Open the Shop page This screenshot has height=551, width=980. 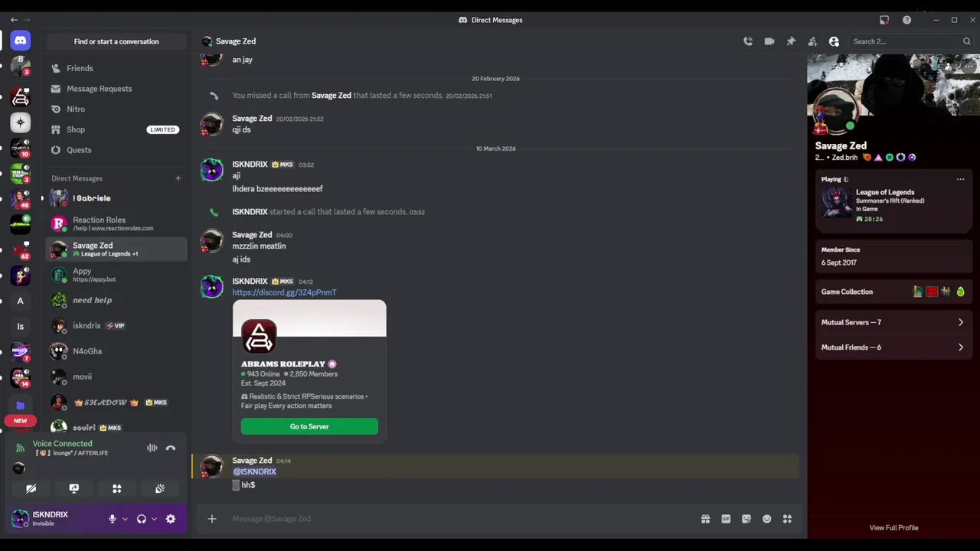[116, 129]
